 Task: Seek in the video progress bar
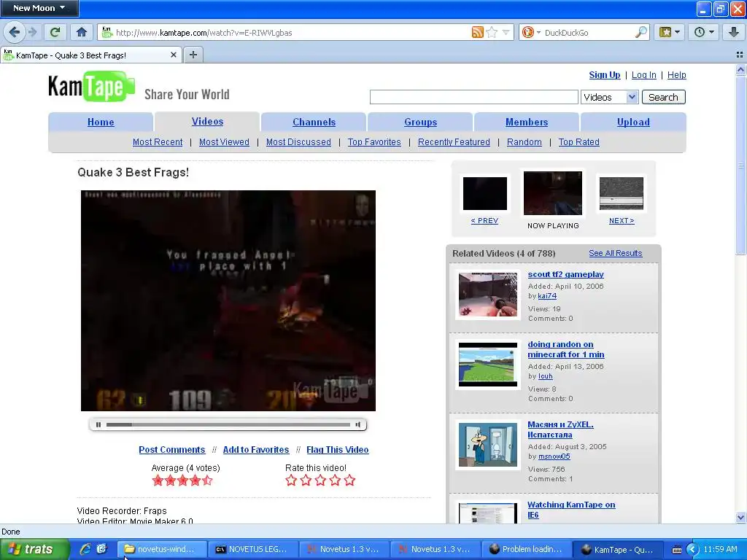[228, 425]
